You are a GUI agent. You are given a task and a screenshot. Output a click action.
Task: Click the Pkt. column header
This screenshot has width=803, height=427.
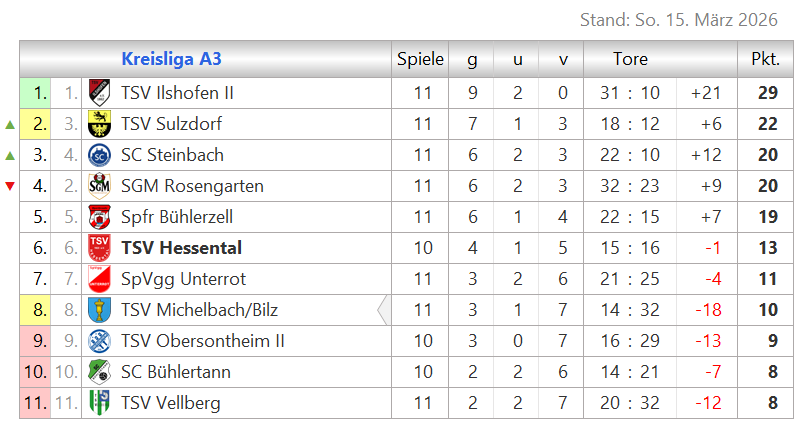[765, 59]
